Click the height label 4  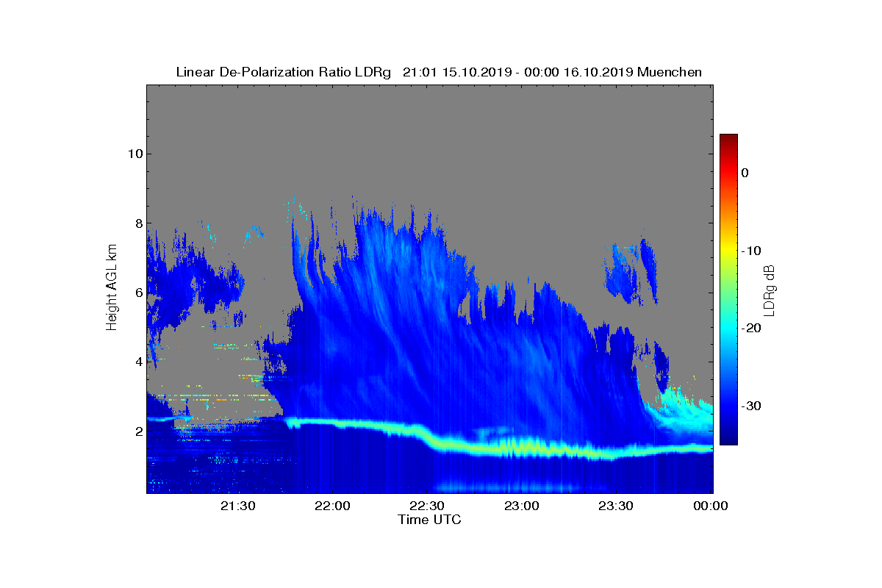[x=137, y=362]
